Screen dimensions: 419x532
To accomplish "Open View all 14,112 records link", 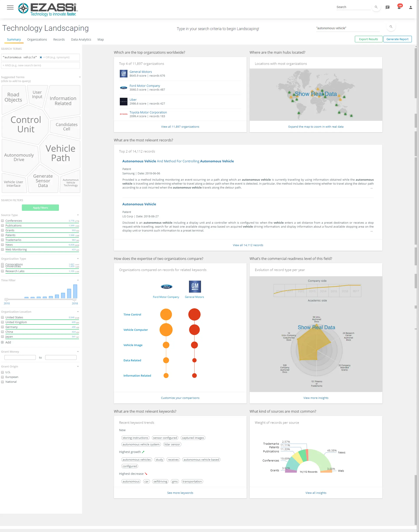I will [x=248, y=245].
